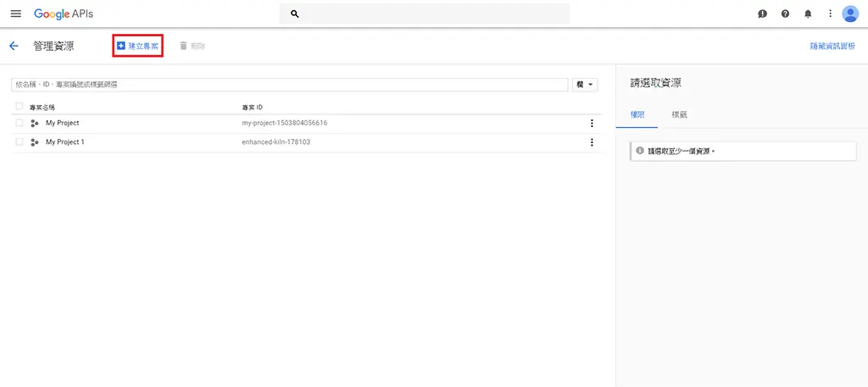Click the enhanced-kiln-178103 ID
The image size is (868, 387).
pos(276,142)
